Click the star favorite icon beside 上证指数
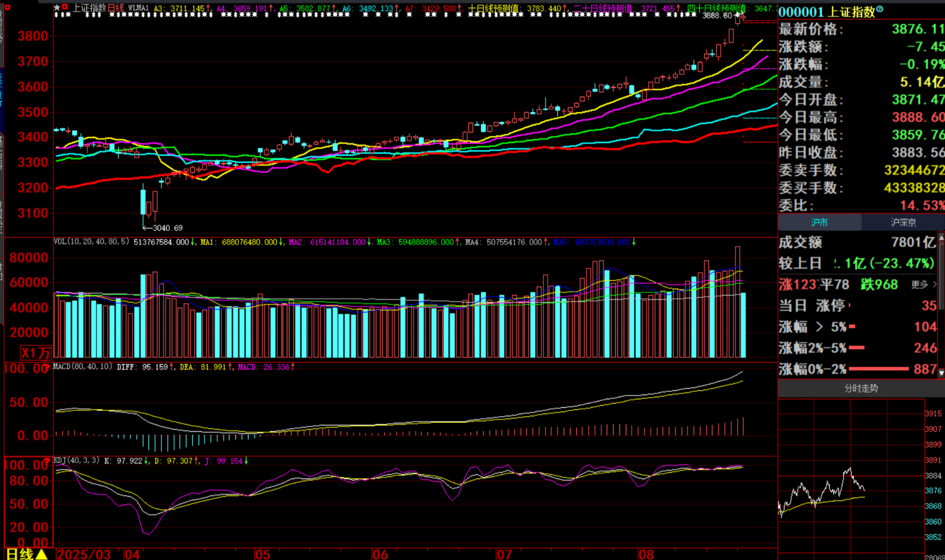This screenshot has height=560, width=945. (x=57, y=8)
